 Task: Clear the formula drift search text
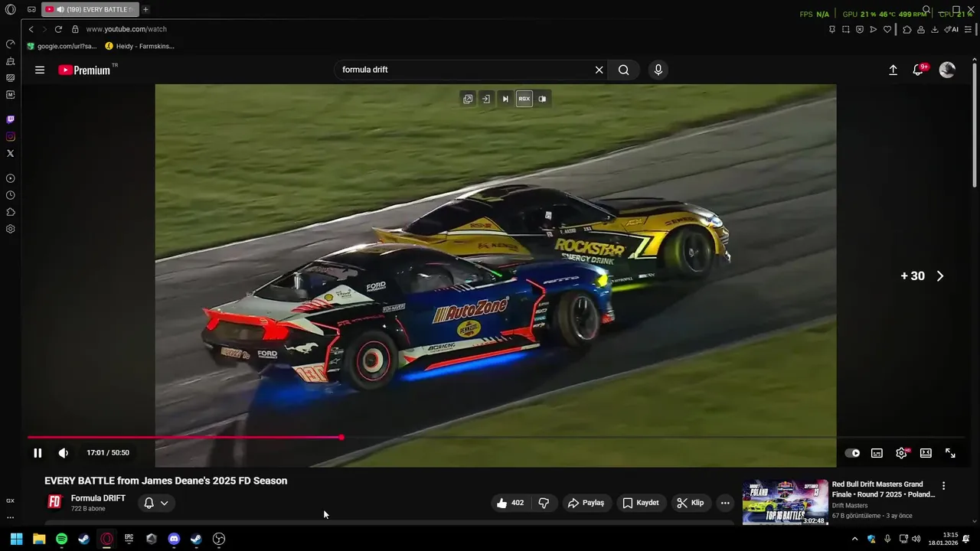click(x=599, y=70)
